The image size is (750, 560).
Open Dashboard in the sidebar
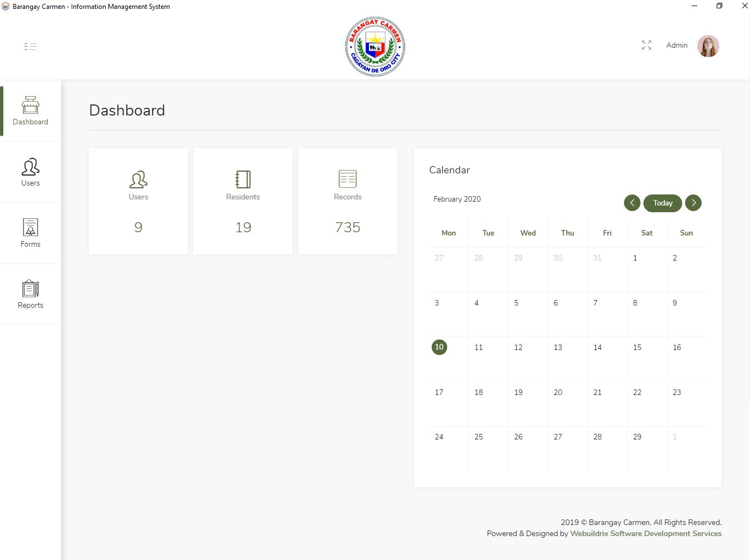[x=31, y=111]
